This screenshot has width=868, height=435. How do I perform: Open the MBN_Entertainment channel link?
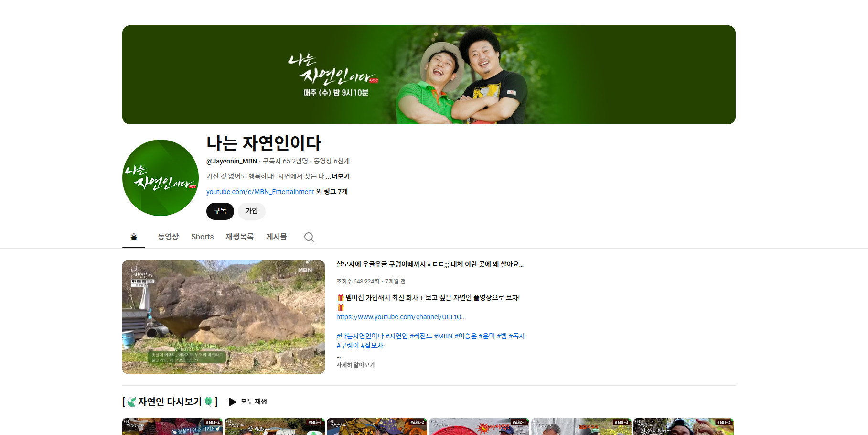tap(260, 192)
